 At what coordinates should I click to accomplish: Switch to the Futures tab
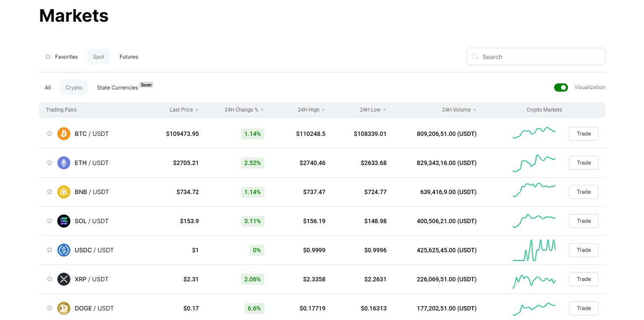[x=129, y=57]
